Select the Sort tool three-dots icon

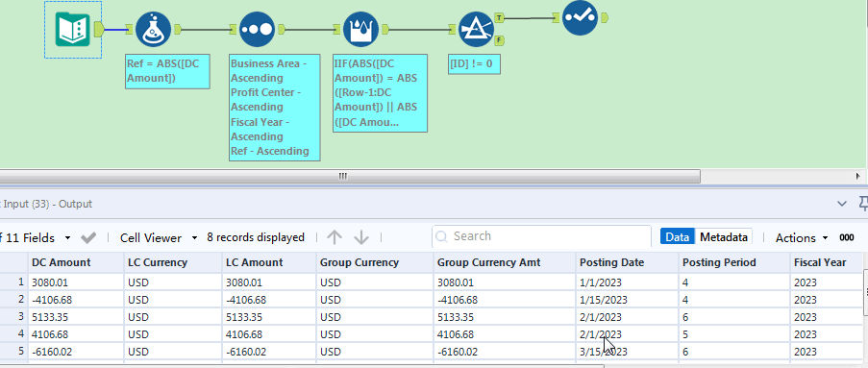click(257, 30)
